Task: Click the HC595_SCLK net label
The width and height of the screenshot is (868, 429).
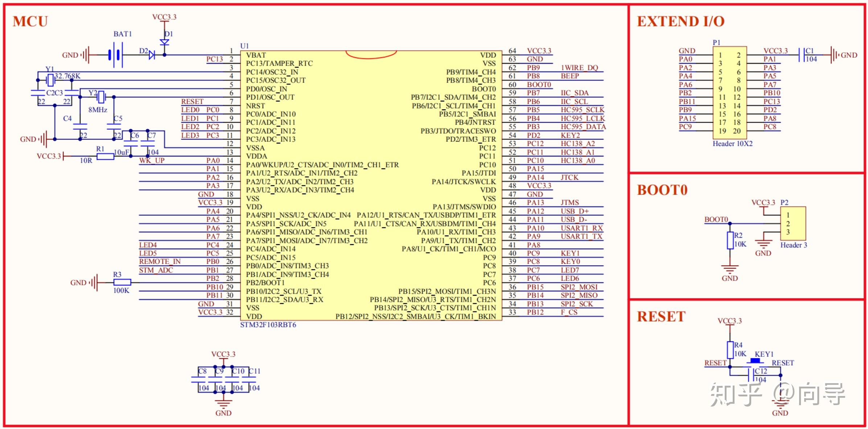Action: tap(583, 110)
